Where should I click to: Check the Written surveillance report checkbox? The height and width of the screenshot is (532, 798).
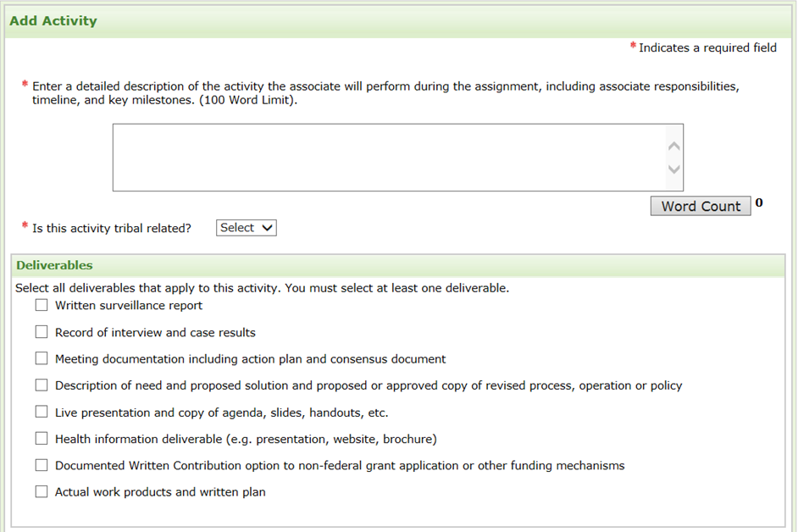[42, 306]
